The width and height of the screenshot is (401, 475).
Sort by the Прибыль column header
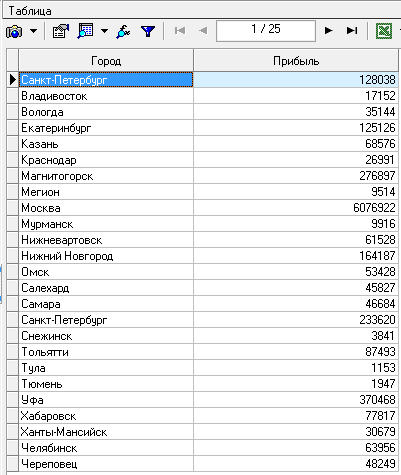click(x=296, y=60)
